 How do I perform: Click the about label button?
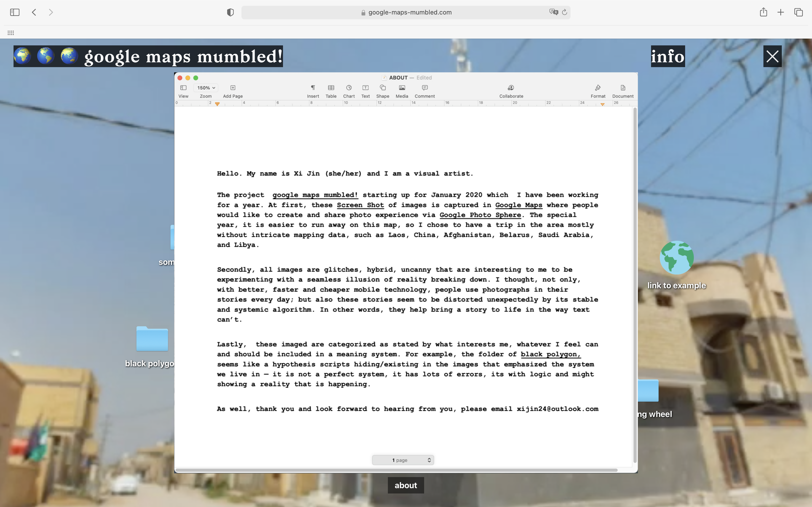[406, 485]
